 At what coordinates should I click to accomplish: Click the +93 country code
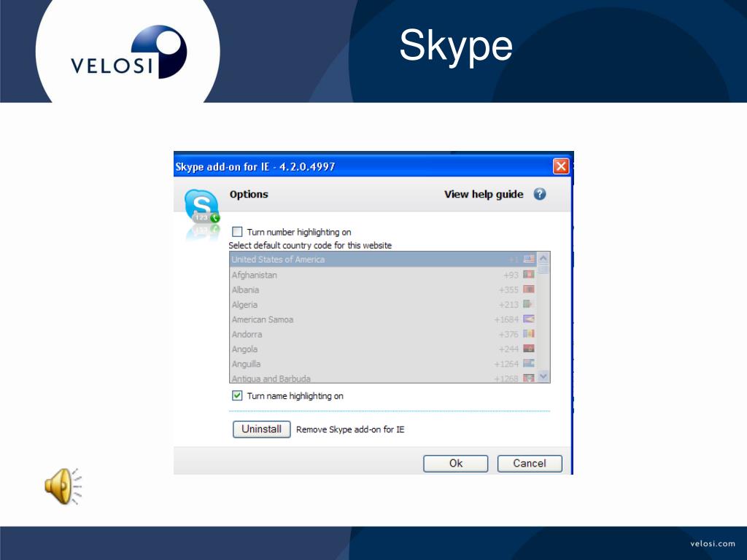pyautogui.click(x=511, y=275)
